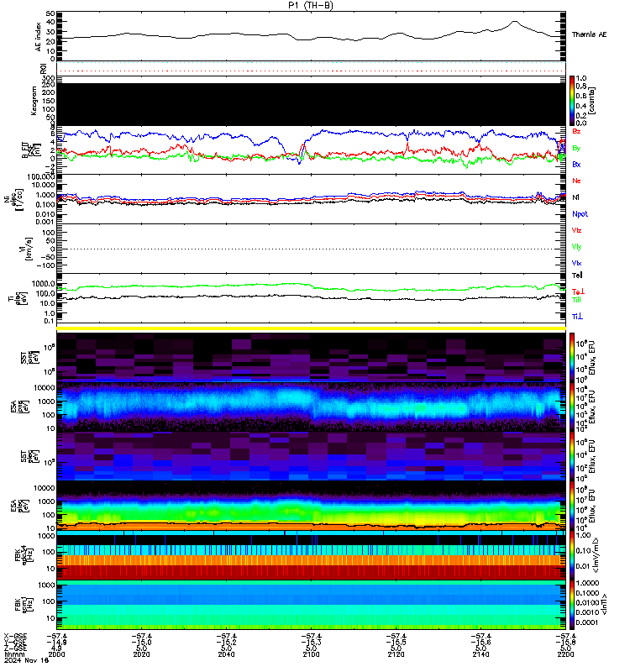The height and width of the screenshot is (672, 630).
Task: Click the red 'Bz' legend label
Action: [x=576, y=131]
